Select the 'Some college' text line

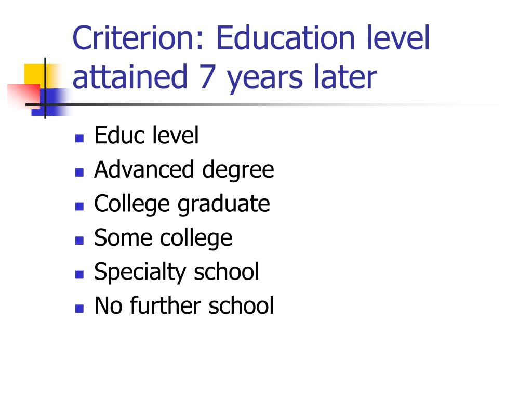click(x=163, y=238)
